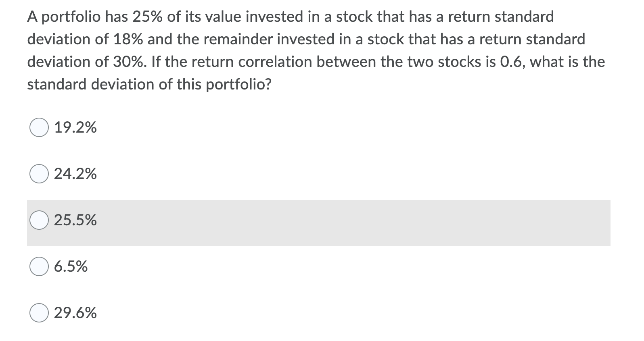Select the 6.5% radio button
644x341 pixels.
point(40,266)
